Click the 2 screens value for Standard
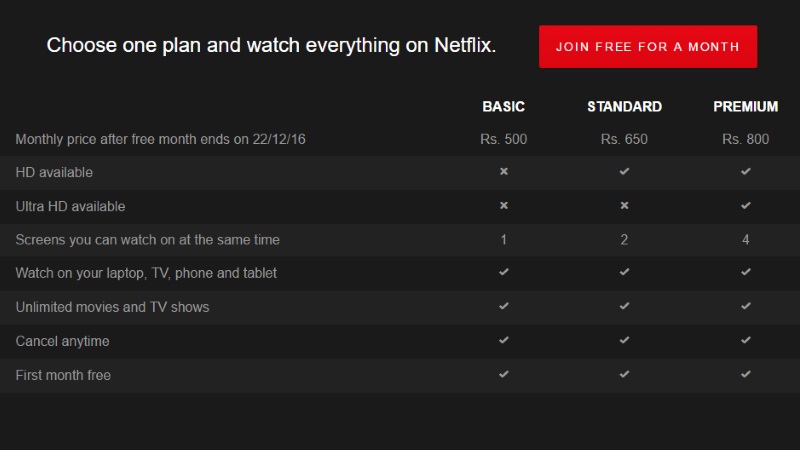Screen dimensions: 800x450 coord(624,240)
